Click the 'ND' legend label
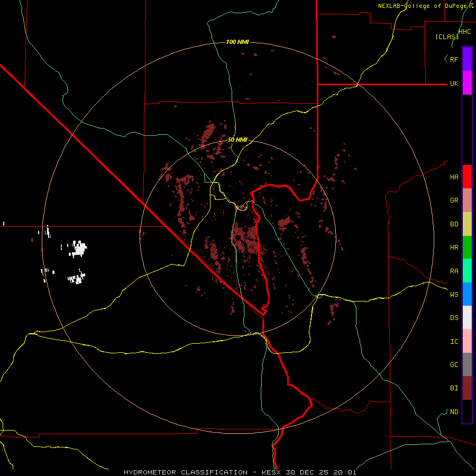 click(454, 412)
